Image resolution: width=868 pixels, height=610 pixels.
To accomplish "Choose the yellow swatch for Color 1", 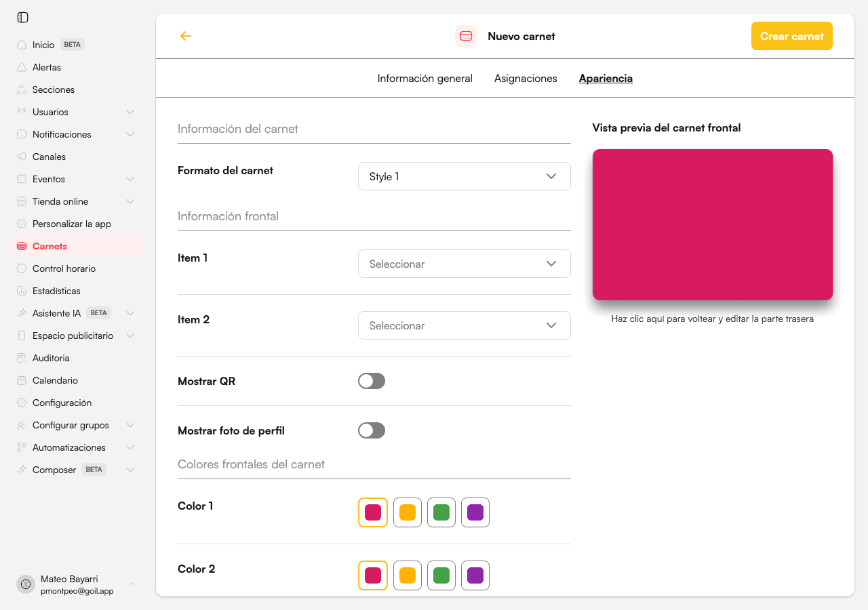I will click(408, 512).
